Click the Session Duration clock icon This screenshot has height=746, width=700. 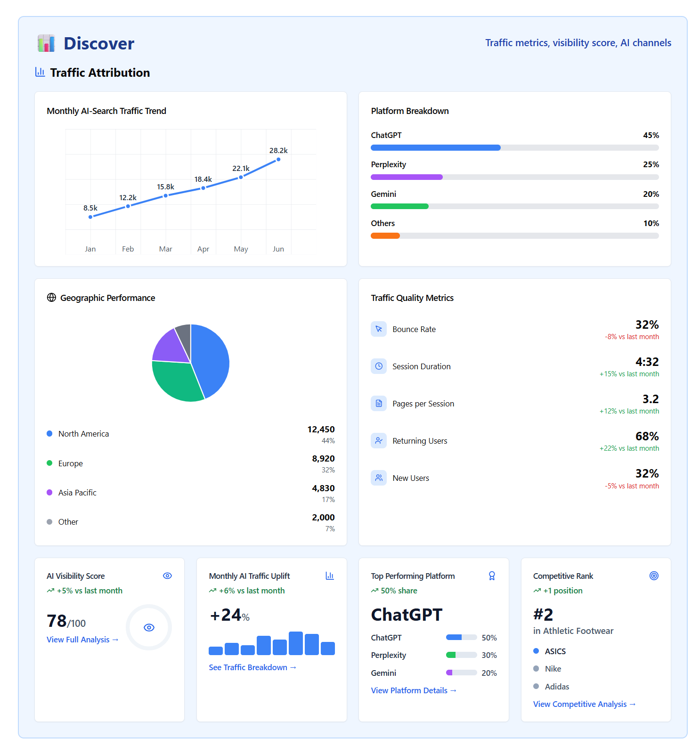[379, 366]
